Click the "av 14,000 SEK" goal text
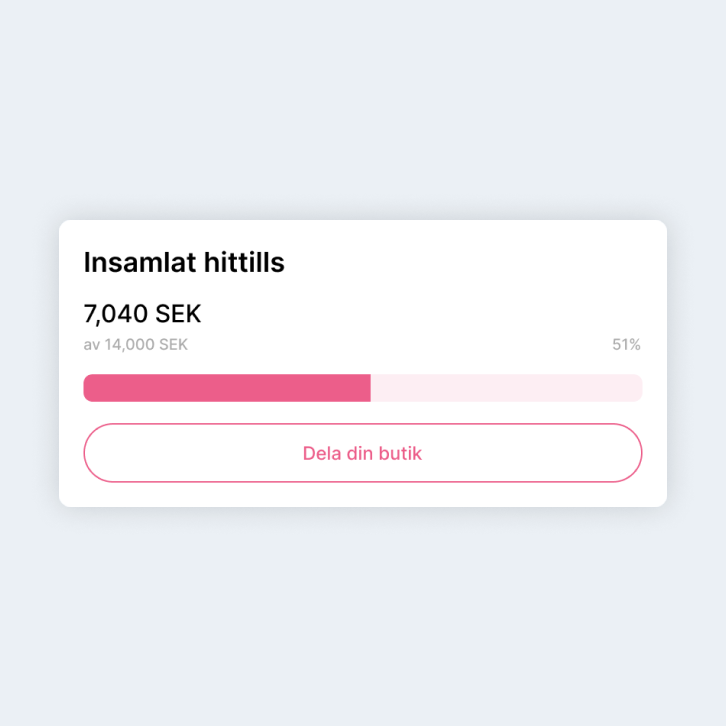 135,345
